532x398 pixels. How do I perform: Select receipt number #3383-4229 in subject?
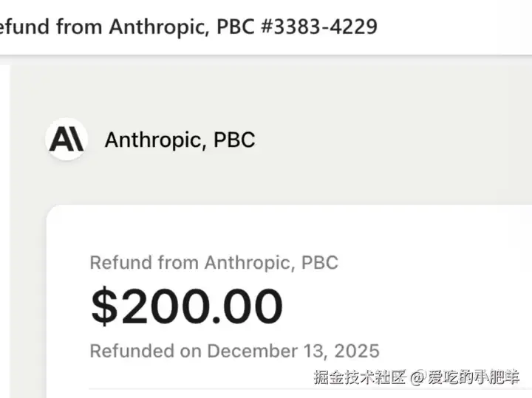coord(318,27)
